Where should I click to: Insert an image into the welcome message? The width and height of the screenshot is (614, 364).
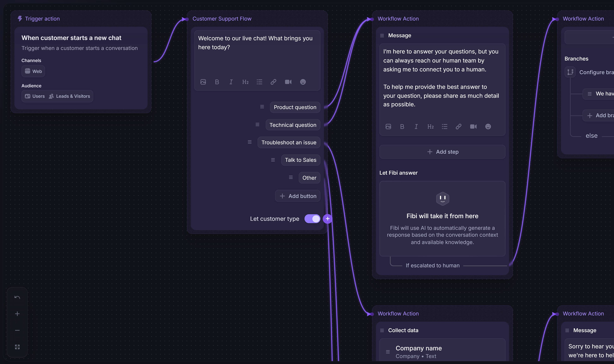pyautogui.click(x=203, y=82)
